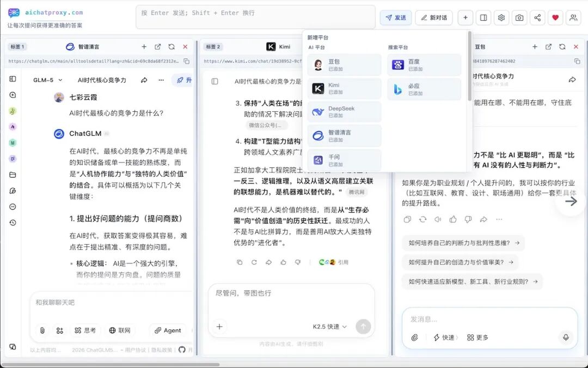This screenshot has height=368, width=588.
Task: Select 千问 in the platform list
Action: click(x=344, y=160)
